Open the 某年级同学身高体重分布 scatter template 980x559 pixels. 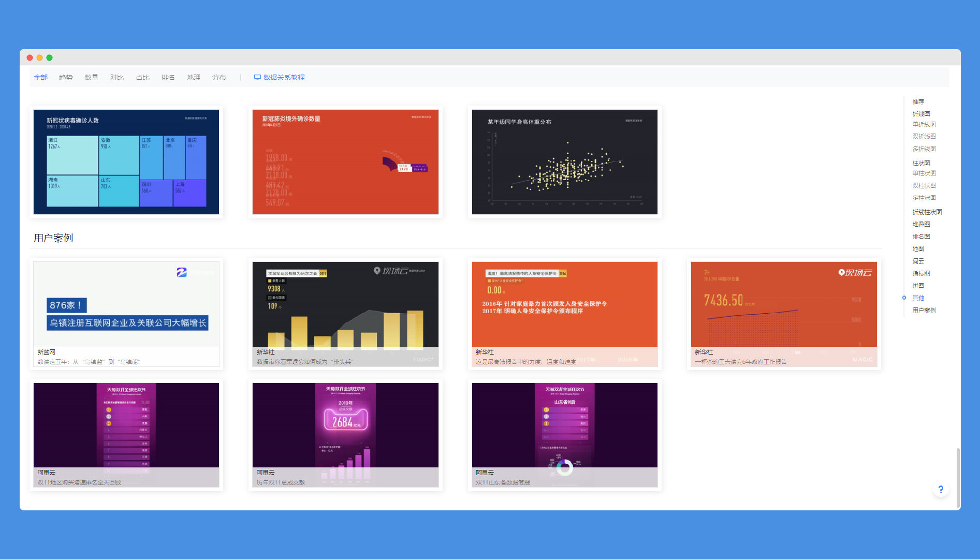tap(565, 162)
